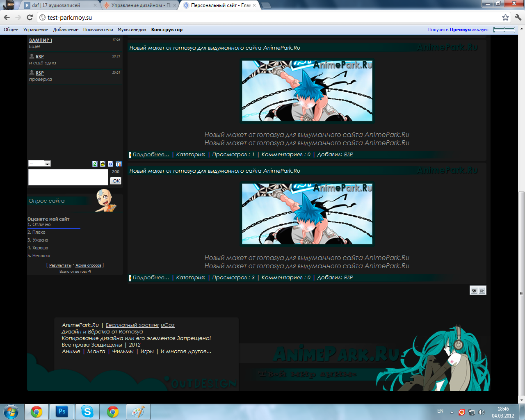Send chat message with OK button
525x420 pixels.
pyautogui.click(x=116, y=181)
